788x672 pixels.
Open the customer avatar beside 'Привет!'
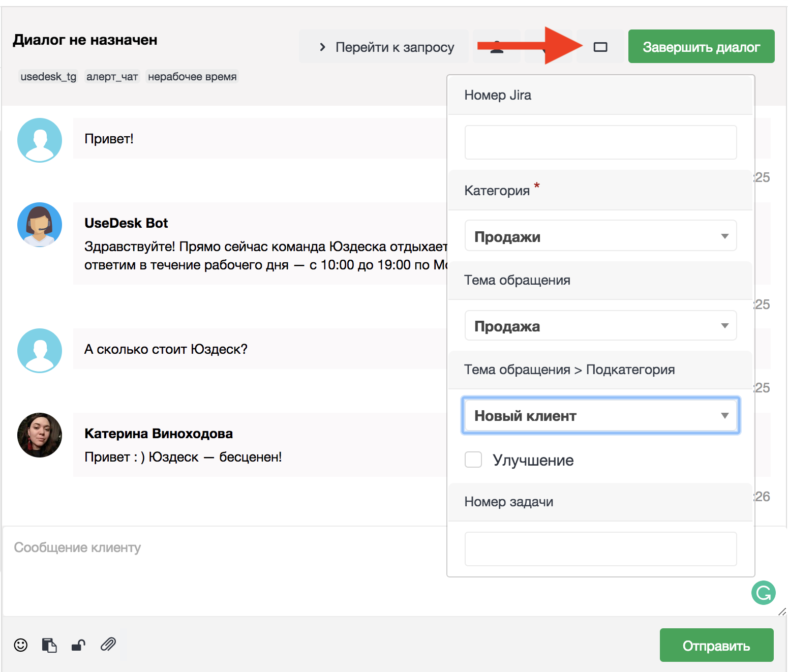pos(40,140)
